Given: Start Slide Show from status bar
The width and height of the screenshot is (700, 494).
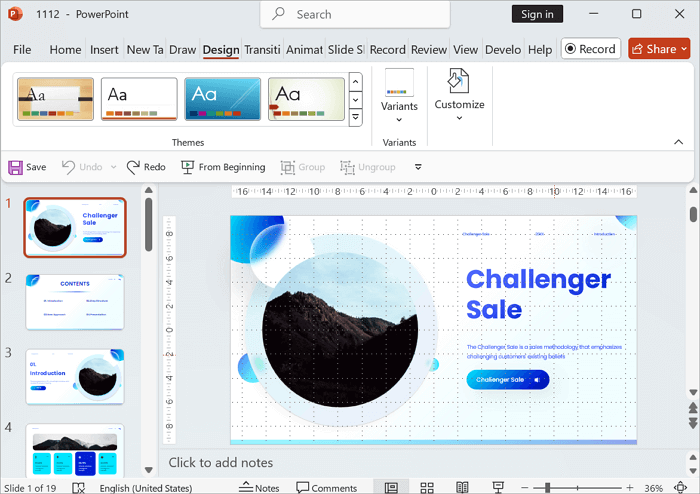Looking at the screenshot, I should click(498, 488).
